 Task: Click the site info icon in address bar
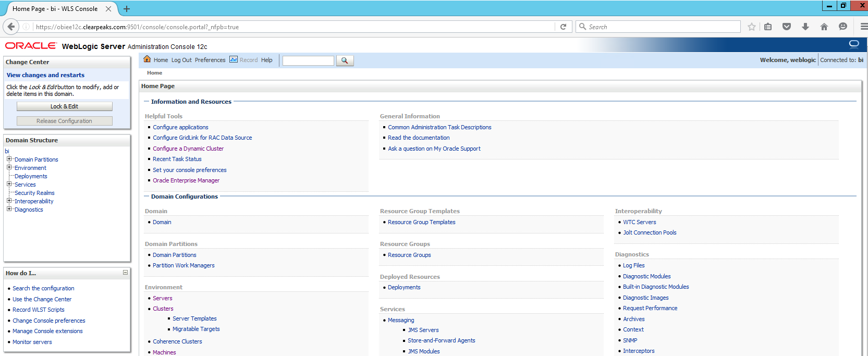coord(26,27)
